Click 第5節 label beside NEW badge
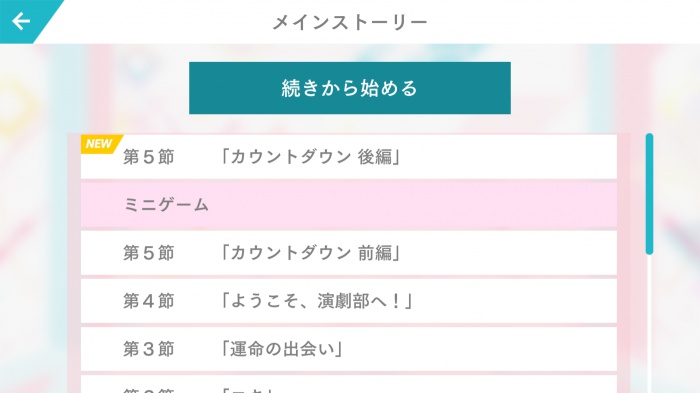700x393 pixels. pos(149,157)
